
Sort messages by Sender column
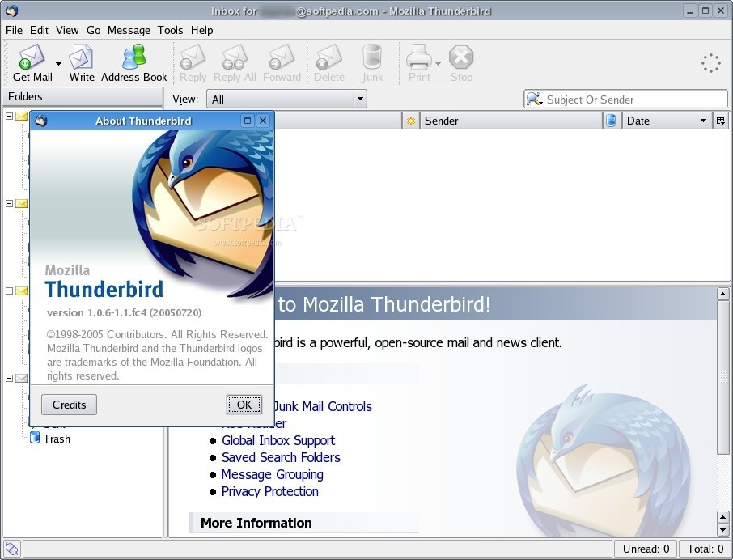coord(511,121)
